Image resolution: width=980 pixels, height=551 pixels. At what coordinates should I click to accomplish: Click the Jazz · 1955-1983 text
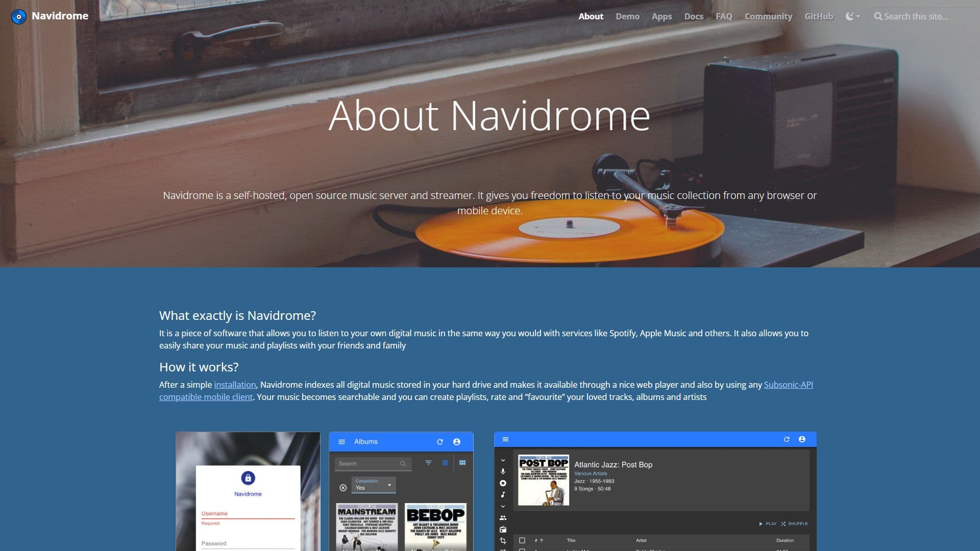pos(594,481)
